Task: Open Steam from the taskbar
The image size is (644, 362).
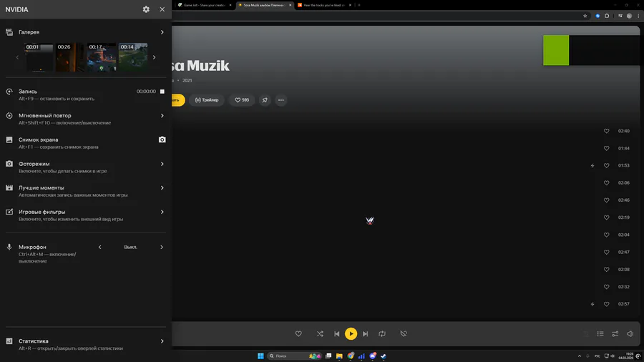Action: (x=384, y=356)
